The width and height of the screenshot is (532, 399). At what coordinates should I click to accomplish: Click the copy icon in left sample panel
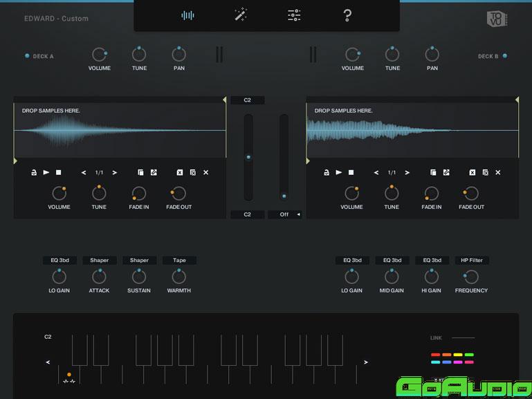click(140, 172)
